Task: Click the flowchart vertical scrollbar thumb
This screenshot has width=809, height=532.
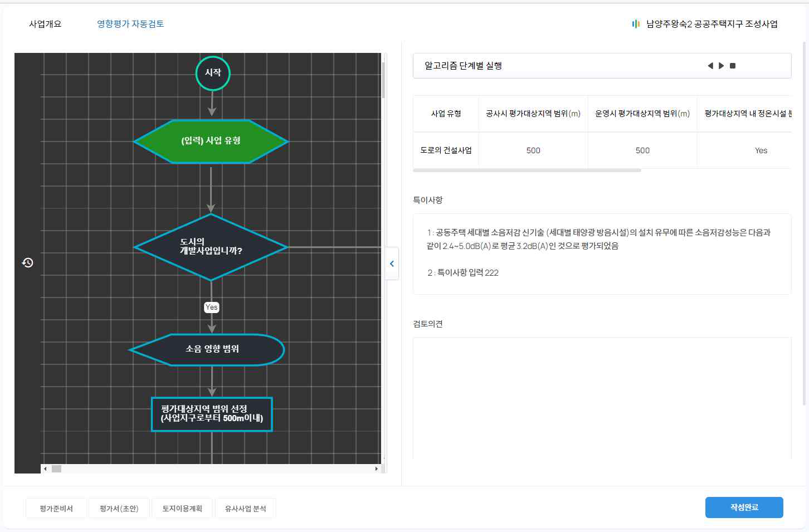Action: pos(383,80)
